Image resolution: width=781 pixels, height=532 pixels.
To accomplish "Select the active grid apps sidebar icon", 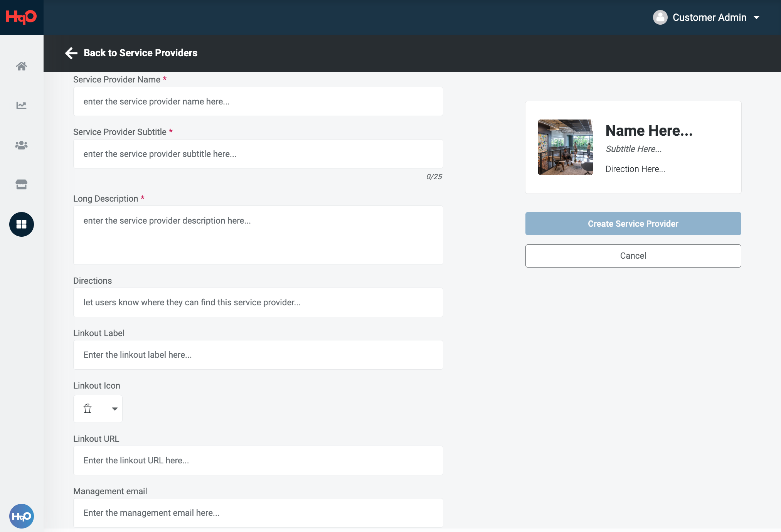I will (x=22, y=224).
